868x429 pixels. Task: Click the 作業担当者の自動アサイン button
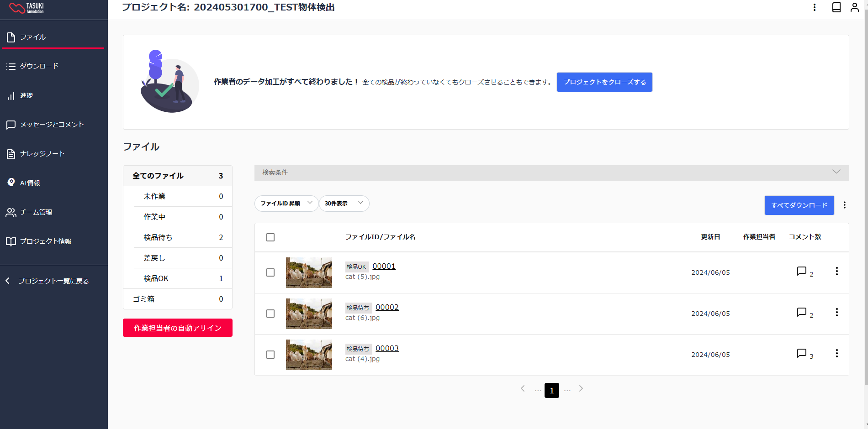(x=178, y=328)
